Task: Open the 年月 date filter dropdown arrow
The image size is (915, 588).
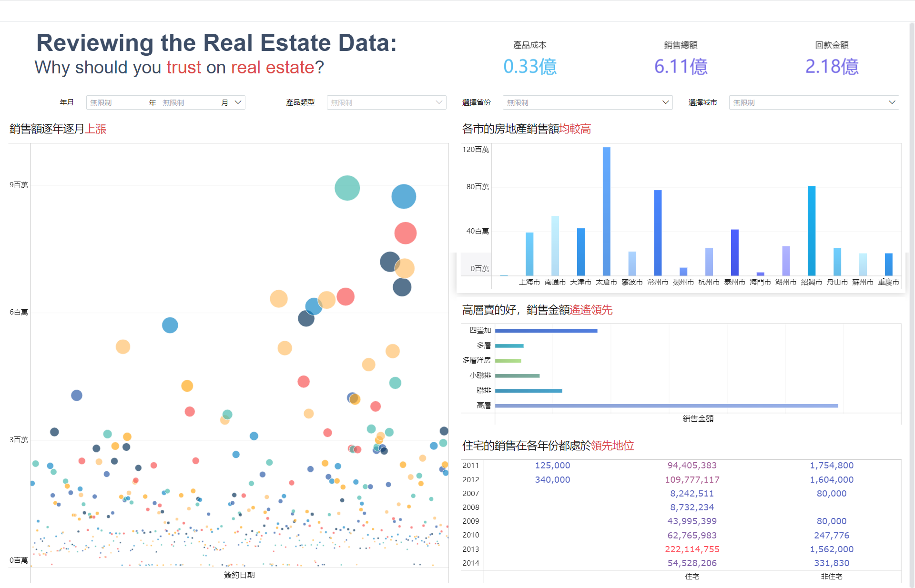Action: (238, 102)
